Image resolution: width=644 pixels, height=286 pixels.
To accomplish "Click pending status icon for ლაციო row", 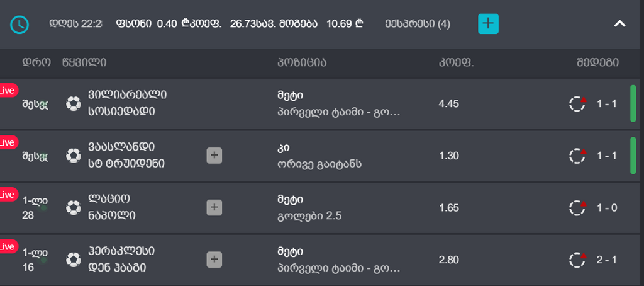I will (x=577, y=207).
